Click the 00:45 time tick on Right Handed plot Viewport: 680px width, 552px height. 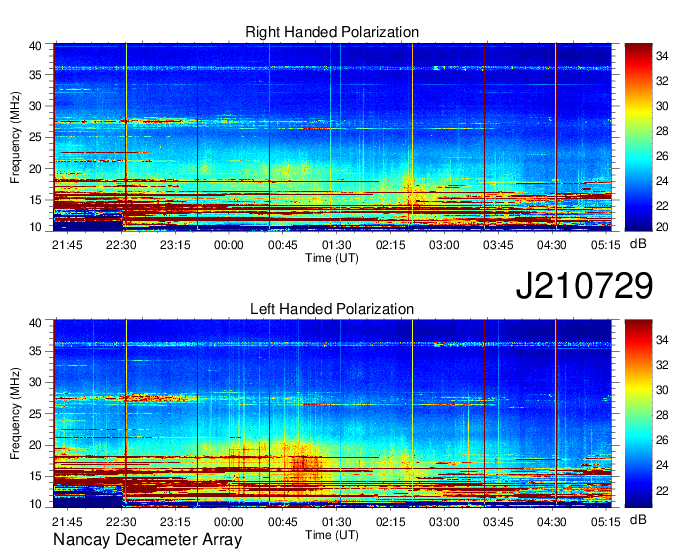click(x=283, y=245)
